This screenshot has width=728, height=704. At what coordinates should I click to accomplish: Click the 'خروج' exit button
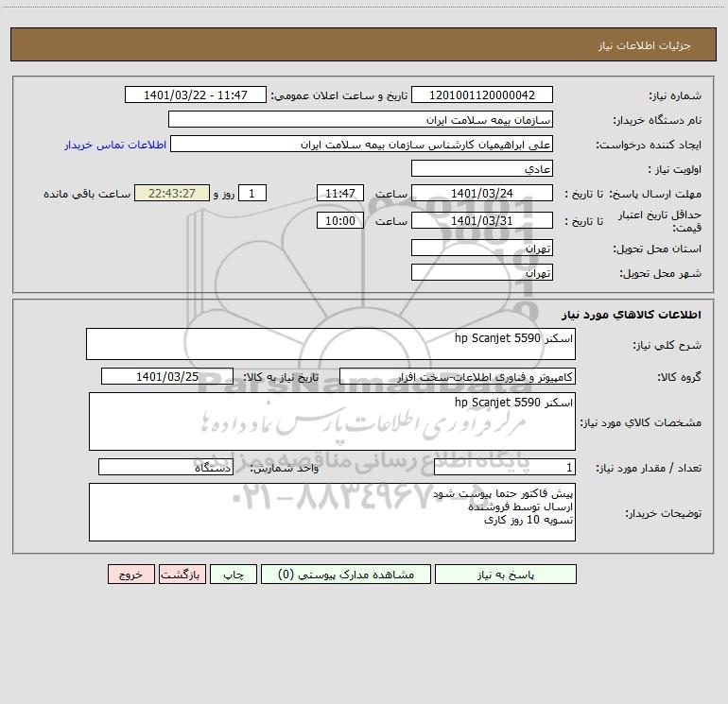[130, 575]
